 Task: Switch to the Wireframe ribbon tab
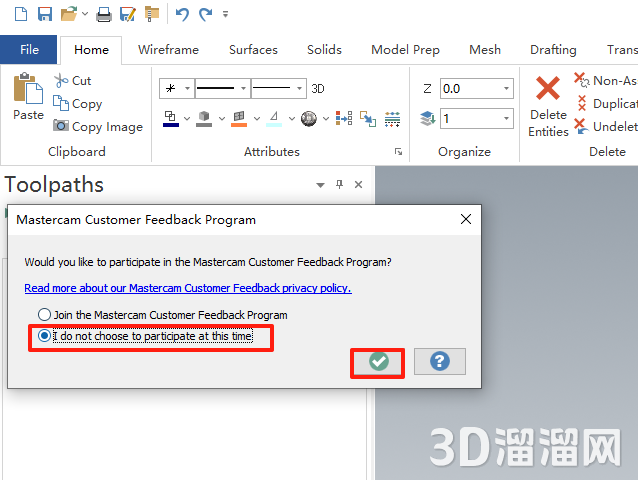pyautogui.click(x=168, y=50)
